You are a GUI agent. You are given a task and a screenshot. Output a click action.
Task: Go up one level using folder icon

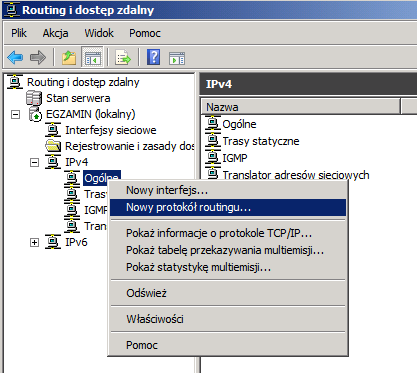(x=69, y=58)
